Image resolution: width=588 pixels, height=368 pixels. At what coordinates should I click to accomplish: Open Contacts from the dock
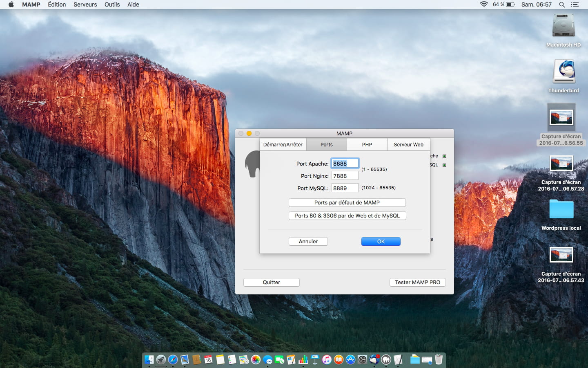point(196,359)
